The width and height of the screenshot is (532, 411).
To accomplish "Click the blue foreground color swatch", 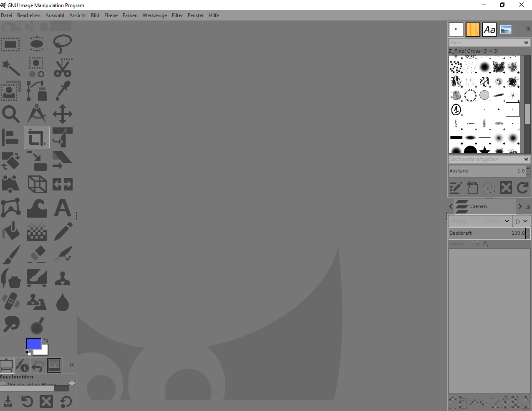I will 33,343.
